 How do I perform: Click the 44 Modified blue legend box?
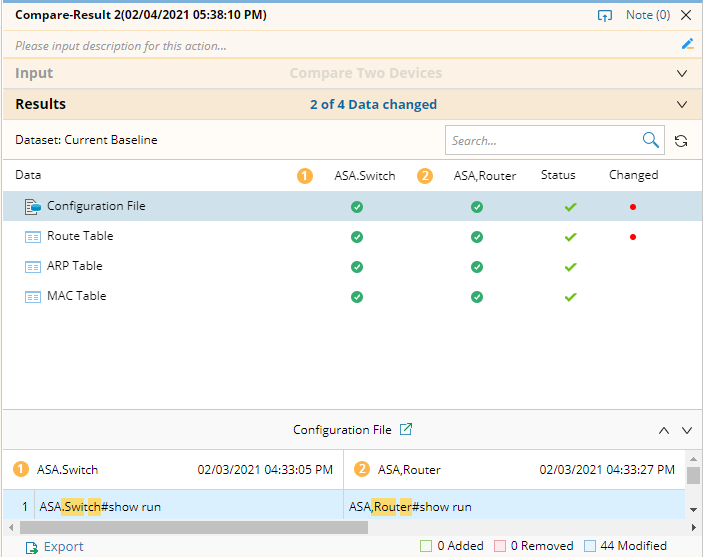590,546
